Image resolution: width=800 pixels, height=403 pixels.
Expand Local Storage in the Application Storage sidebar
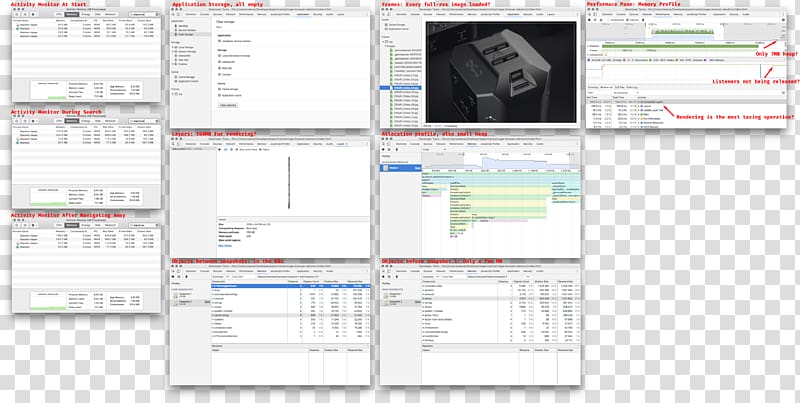point(173,46)
